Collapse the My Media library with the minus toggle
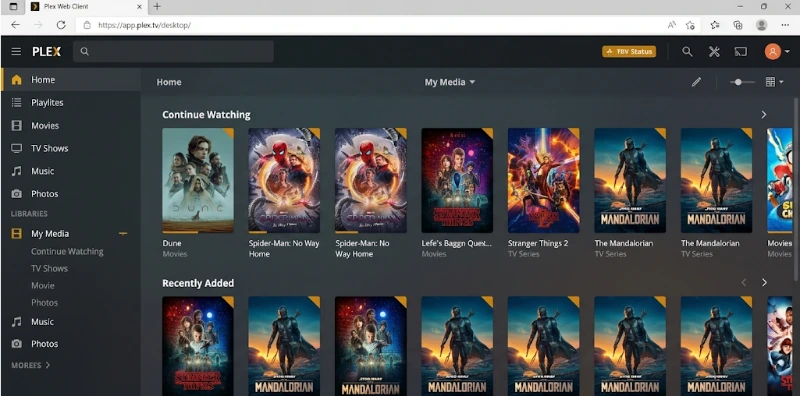This screenshot has height=396, width=800. pyautogui.click(x=123, y=234)
